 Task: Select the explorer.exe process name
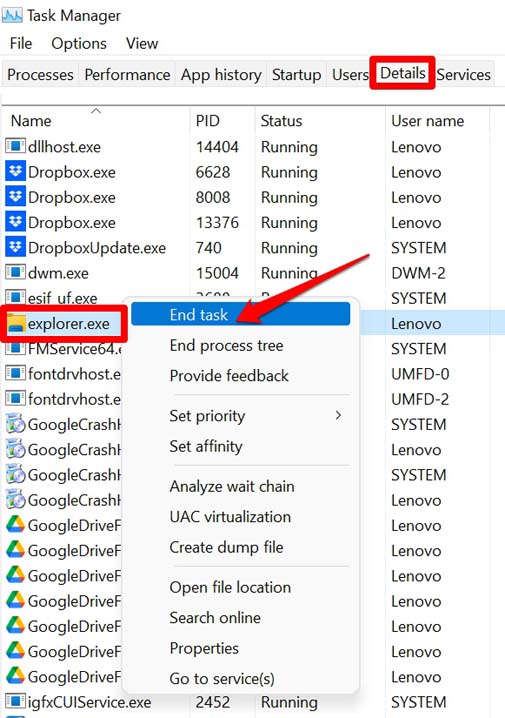point(69,324)
